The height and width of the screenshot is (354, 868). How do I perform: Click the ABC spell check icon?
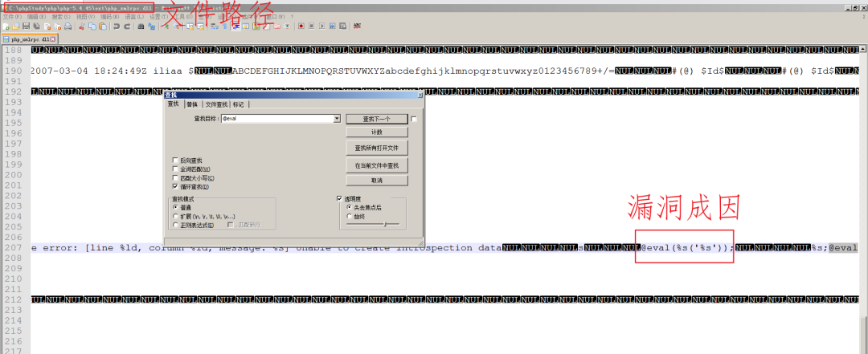point(357,26)
